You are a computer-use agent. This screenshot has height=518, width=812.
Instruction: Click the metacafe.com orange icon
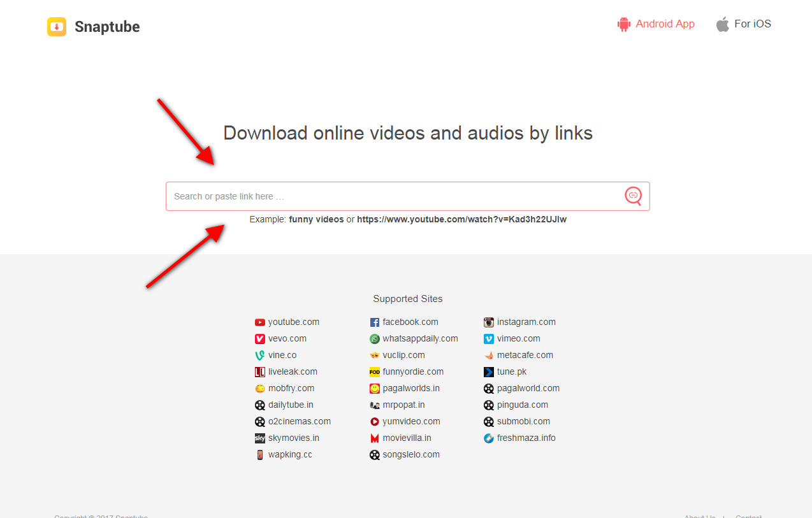[x=489, y=356]
